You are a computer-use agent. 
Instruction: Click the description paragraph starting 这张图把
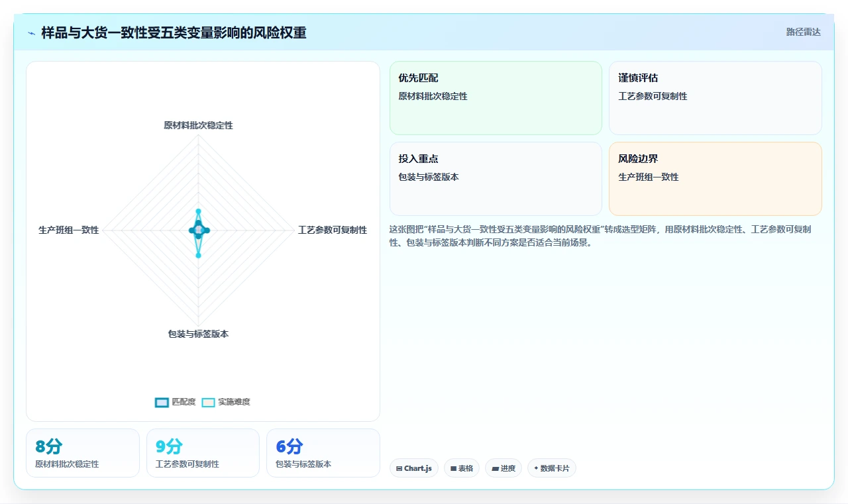click(x=602, y=236)
